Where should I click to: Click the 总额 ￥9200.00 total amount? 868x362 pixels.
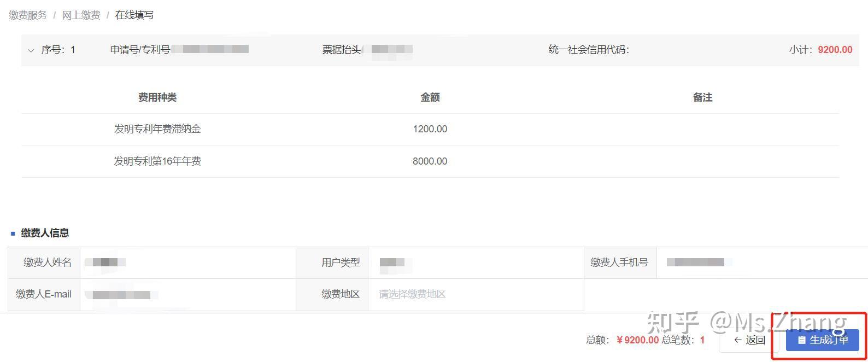click(x=637, y=340)
